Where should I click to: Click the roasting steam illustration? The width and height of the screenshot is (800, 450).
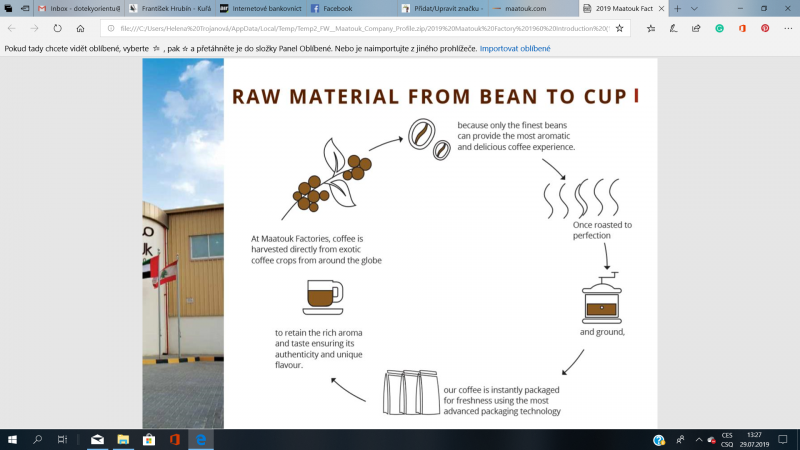[581, 198]
